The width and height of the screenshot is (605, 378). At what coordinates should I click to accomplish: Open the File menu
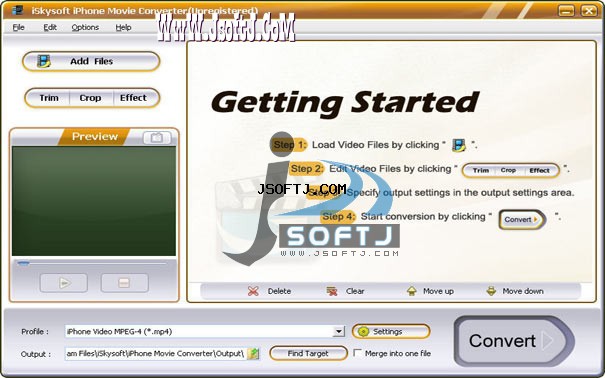[19, 27]
